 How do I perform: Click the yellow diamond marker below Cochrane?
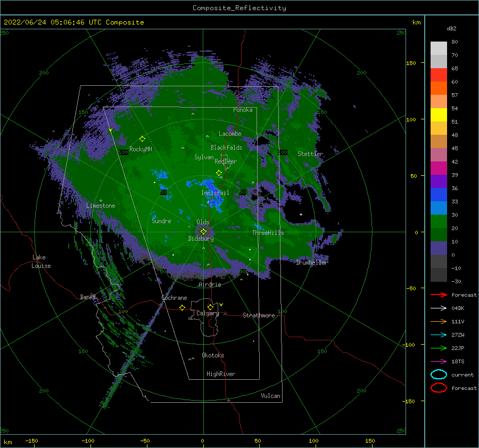point(183,308)
